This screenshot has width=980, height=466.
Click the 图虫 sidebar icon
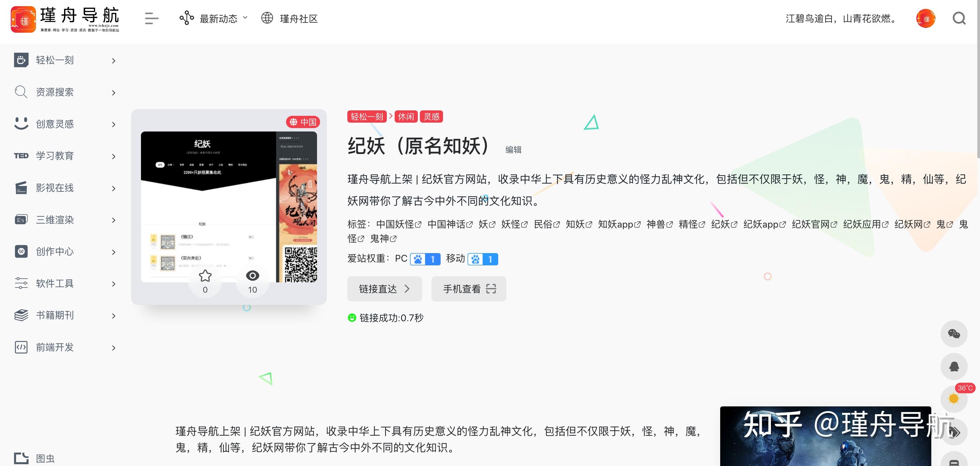click(21, 459)
